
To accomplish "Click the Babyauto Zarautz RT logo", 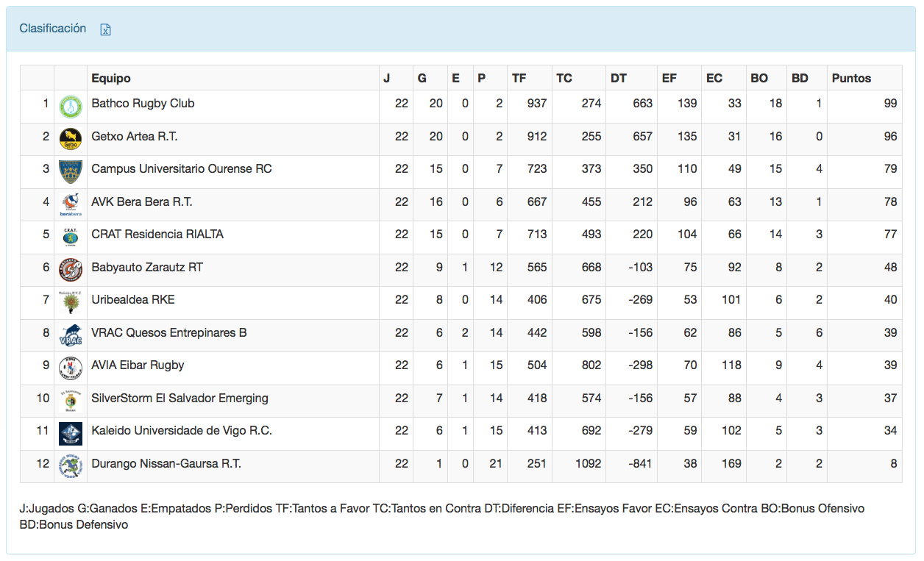I will 71,270.
